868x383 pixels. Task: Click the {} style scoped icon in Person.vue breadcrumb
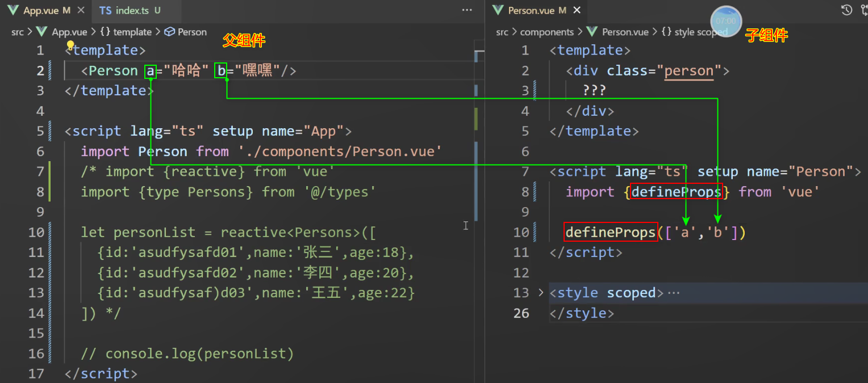point(665,32)
